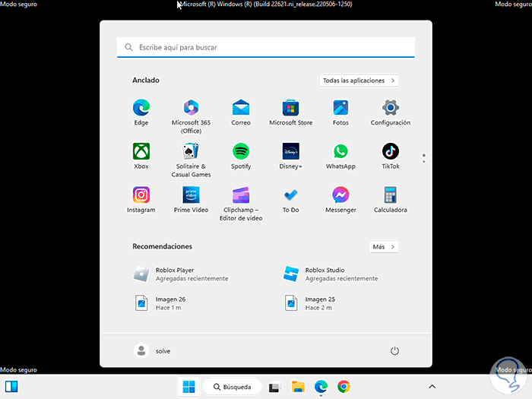Open Solitaire & Casual Games
The height and width of the screenshot is (399, 532).
click(191, 160)
